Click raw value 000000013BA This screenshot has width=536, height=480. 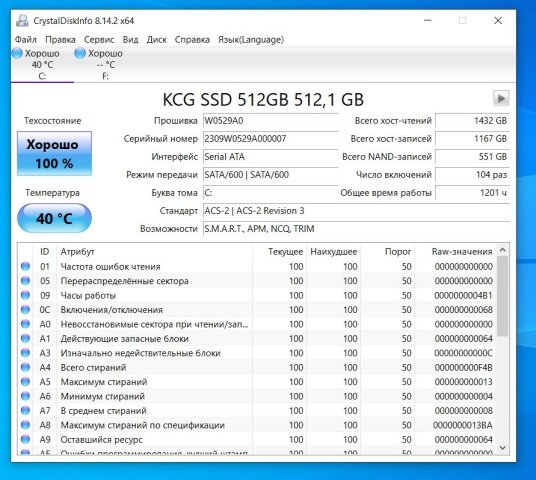coord(463,425)
